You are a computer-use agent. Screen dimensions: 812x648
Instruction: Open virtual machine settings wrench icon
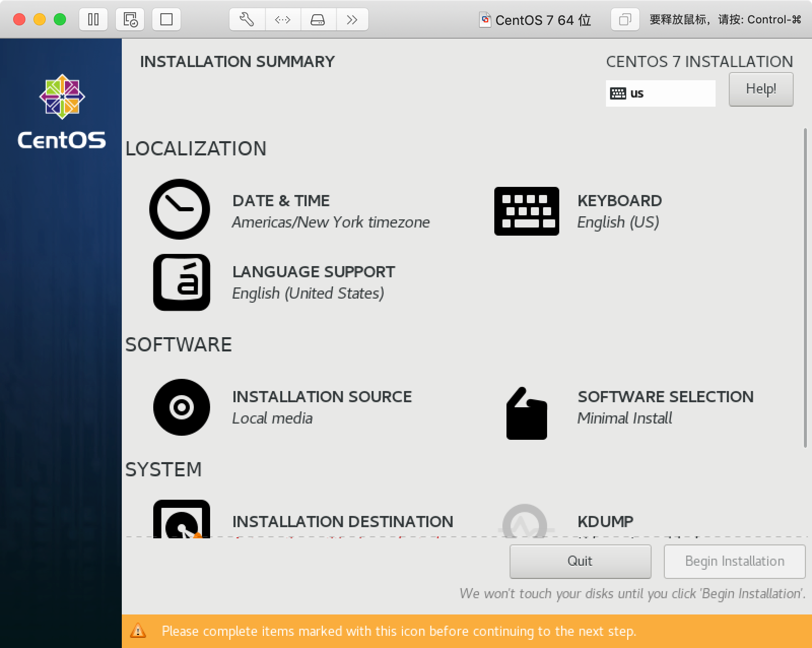[247, 20]
